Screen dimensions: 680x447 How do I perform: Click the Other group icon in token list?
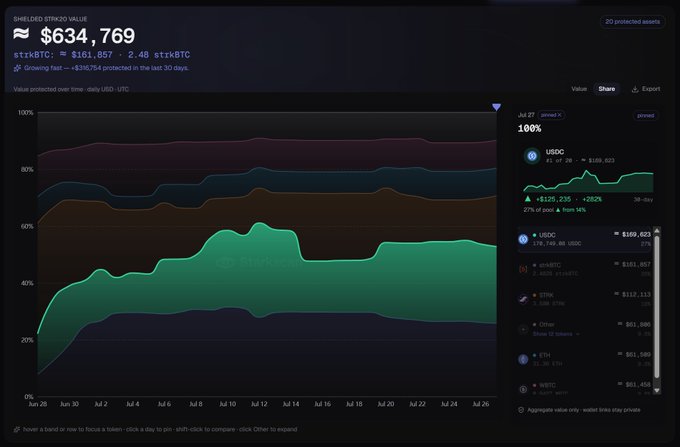523,329
